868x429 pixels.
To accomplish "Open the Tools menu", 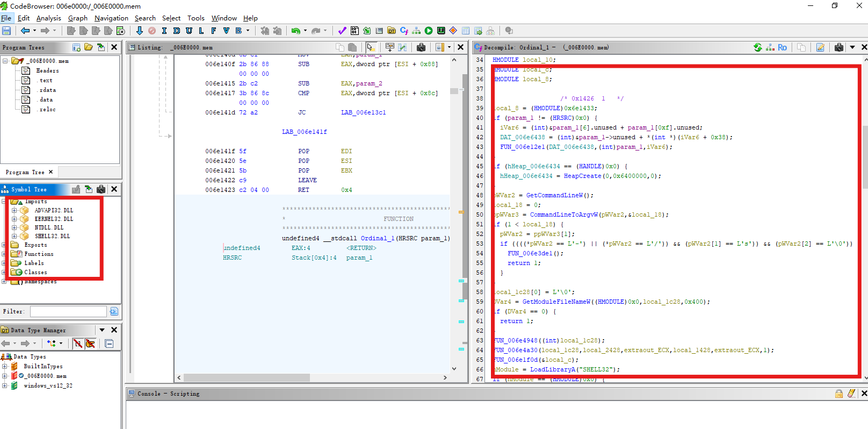I will 196,18.
